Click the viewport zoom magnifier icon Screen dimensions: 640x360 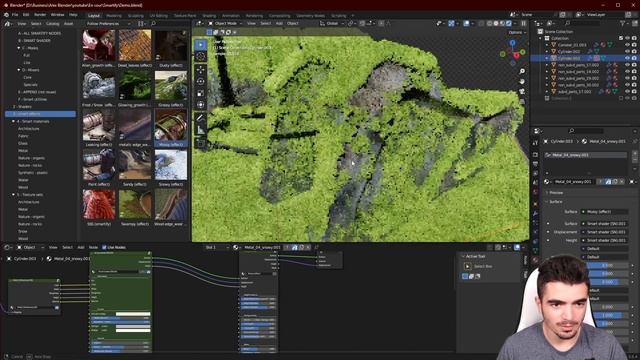pos(522,71)
